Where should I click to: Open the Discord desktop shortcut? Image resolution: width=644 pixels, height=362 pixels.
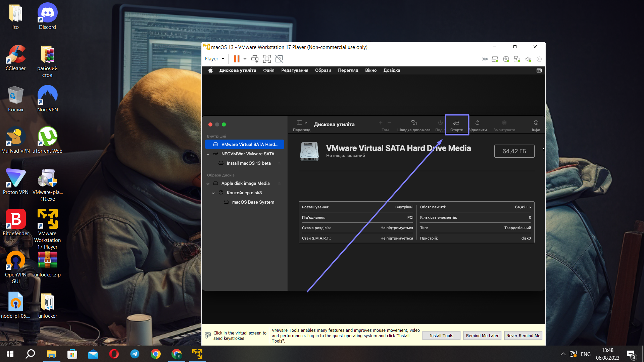point(47,16)
